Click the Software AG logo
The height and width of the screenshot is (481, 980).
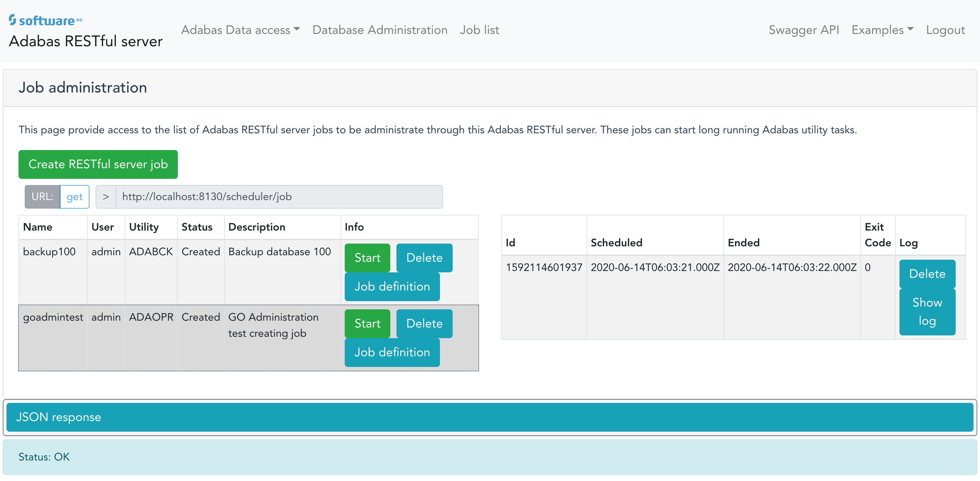click(x=46, y=20)
